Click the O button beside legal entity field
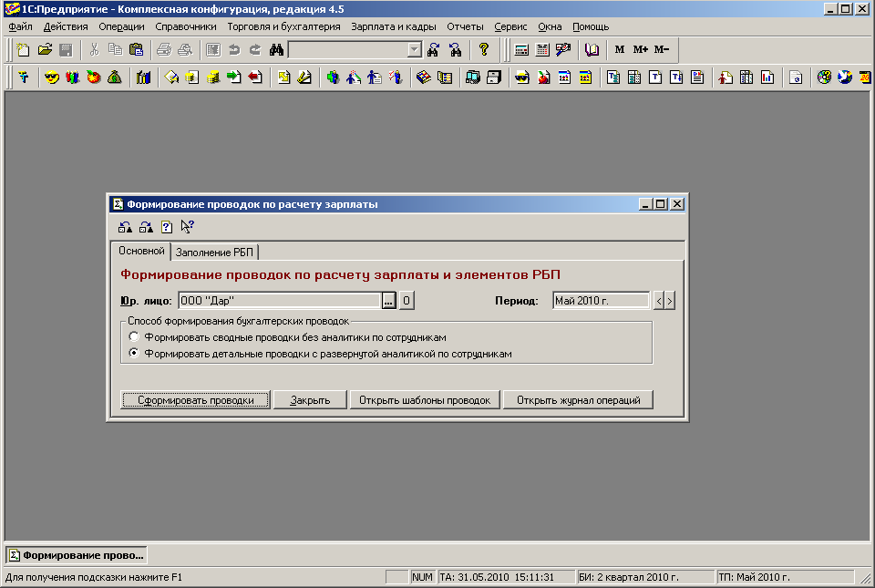The width and height of the screenshot is (875, 588). (407, 301)
